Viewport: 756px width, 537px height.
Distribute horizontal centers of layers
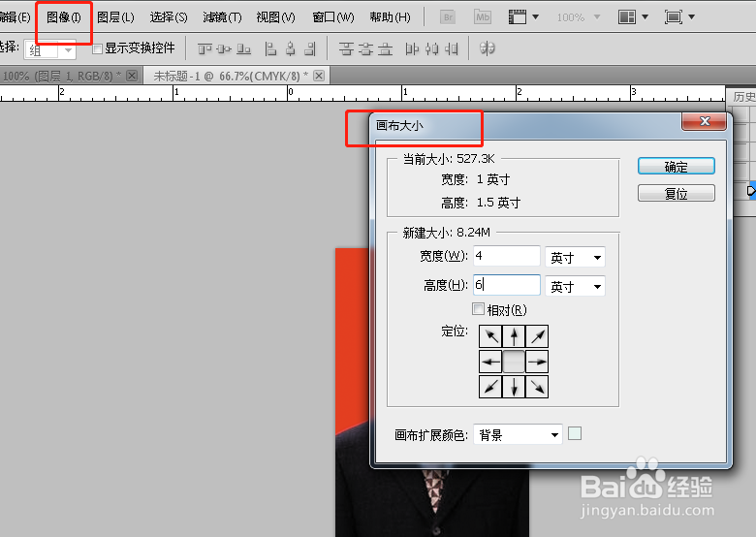pyautogui.click(x=432, y=48)
